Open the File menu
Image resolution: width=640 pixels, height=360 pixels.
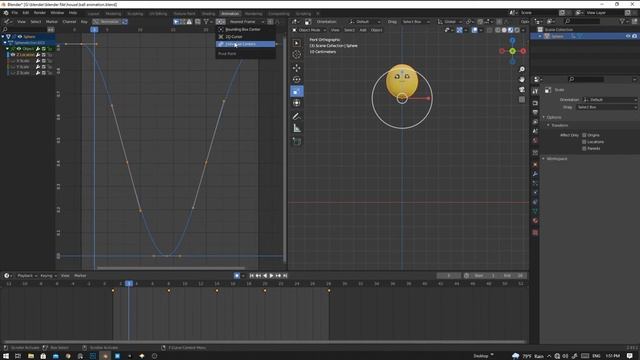pos(15,13)
